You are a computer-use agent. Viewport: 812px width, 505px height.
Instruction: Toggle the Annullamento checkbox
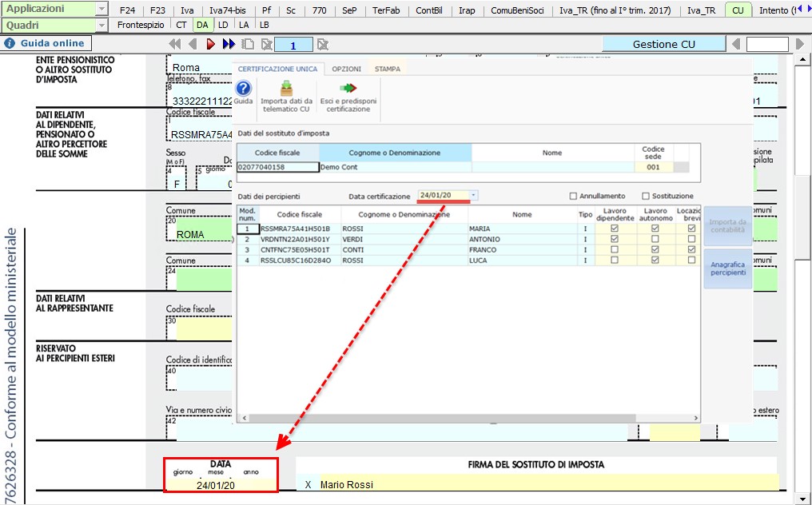pos(573,197)
